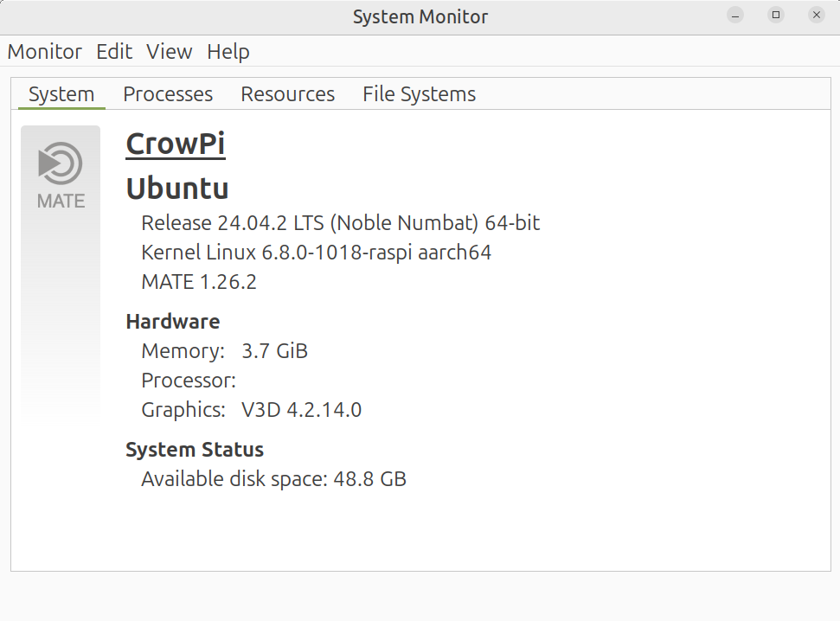Switch to the Processes tab
Screen dimensions: 840x621
[x=168, y=94]
